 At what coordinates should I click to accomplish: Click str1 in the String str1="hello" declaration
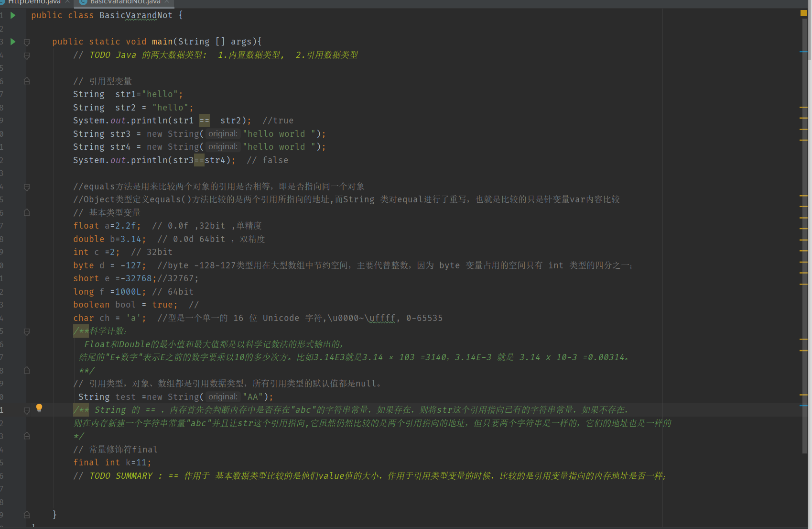(x=126, y=94)
